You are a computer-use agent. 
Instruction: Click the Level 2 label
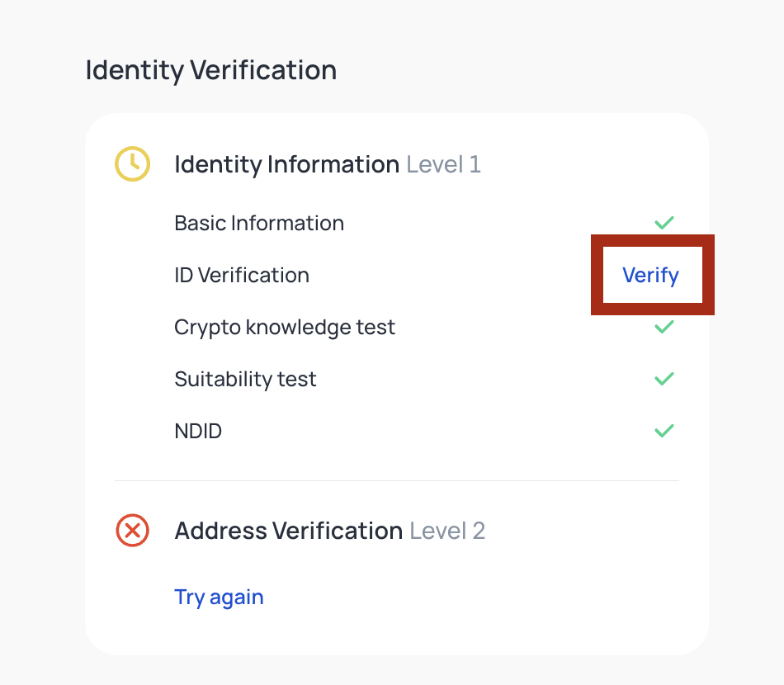447,530
